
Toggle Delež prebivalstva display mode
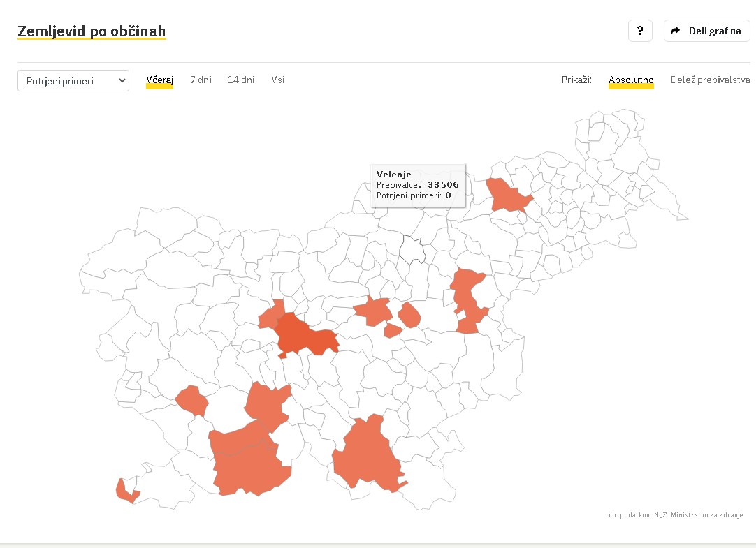point(710,80)
